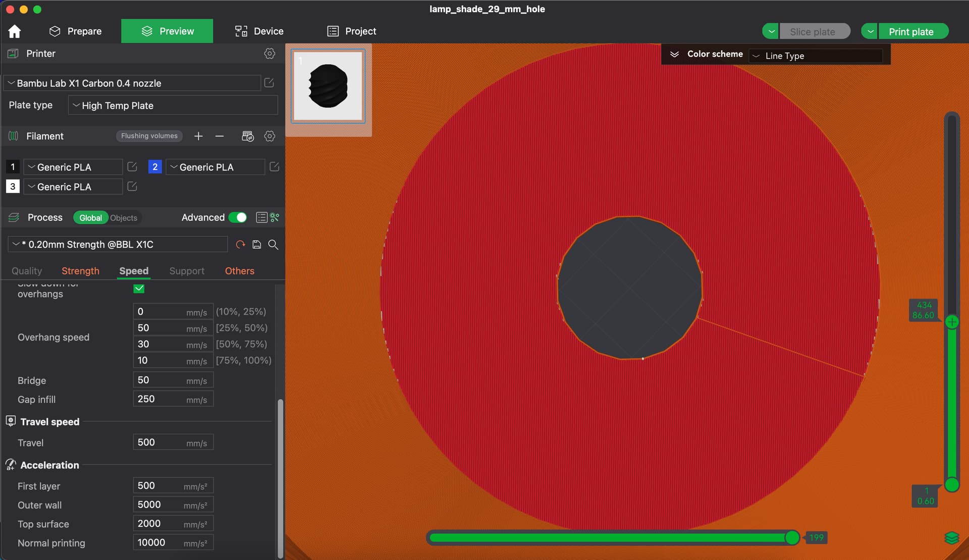Edit filament 2 Generic PLA preset
This screenshot has width=969, height=560.
[x=275, y=166]
